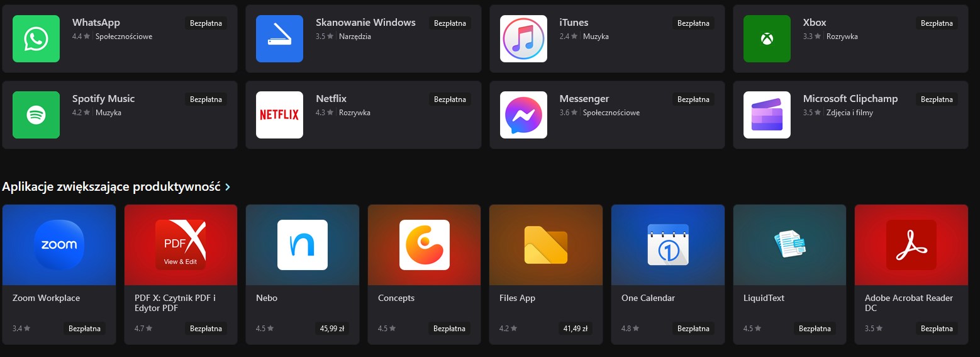Click the One Calendar name label
The width and height of the screenshot is (980, 357).
tap(648, 298)
